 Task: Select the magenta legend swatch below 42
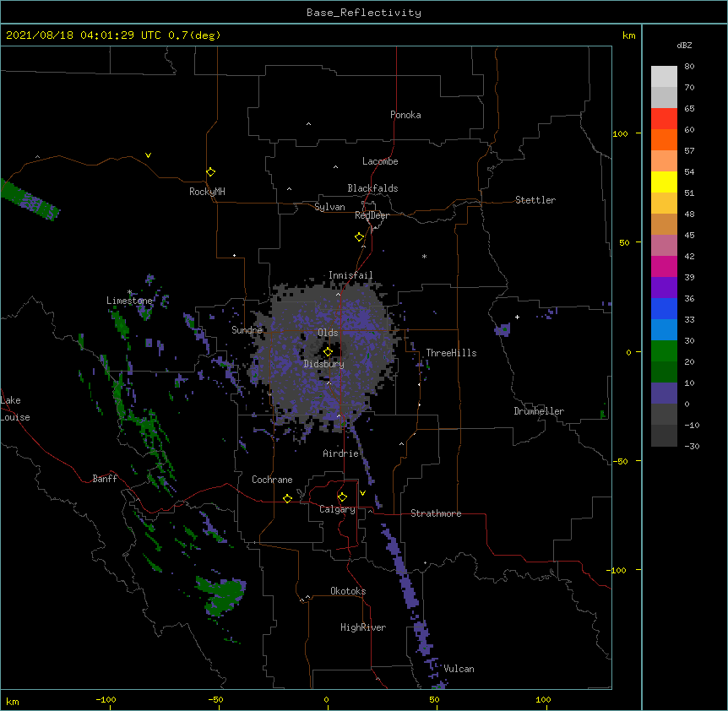point(664,266)
